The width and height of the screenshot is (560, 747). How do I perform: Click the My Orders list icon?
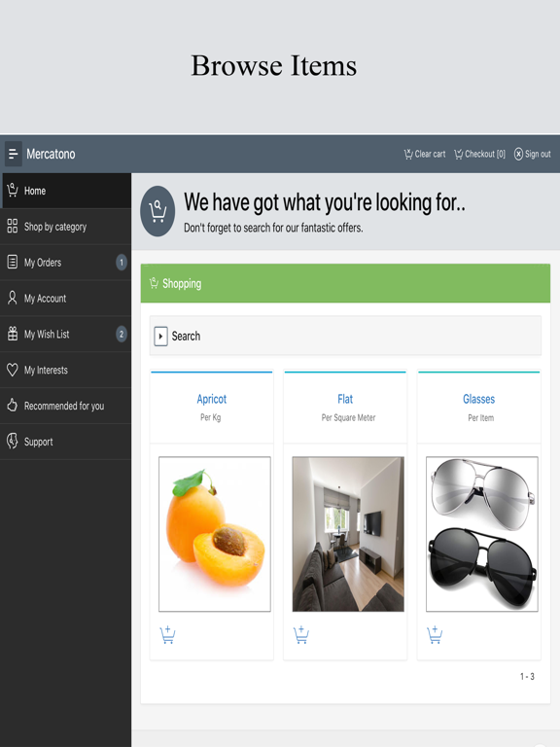point(13,262)
